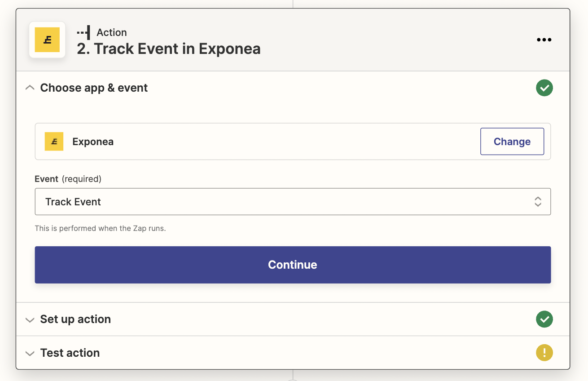Screen dimensions: 588x381
Task: Click yellow warning icon beside Test action
Action: click(x=544, y=353)
